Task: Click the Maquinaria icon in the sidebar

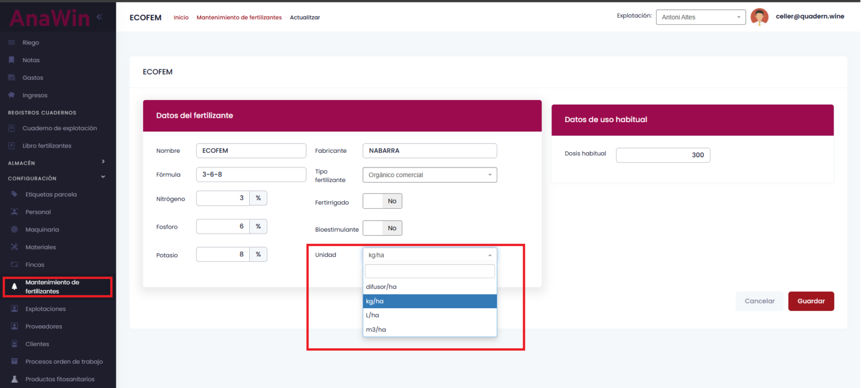Action: point(14,230)
